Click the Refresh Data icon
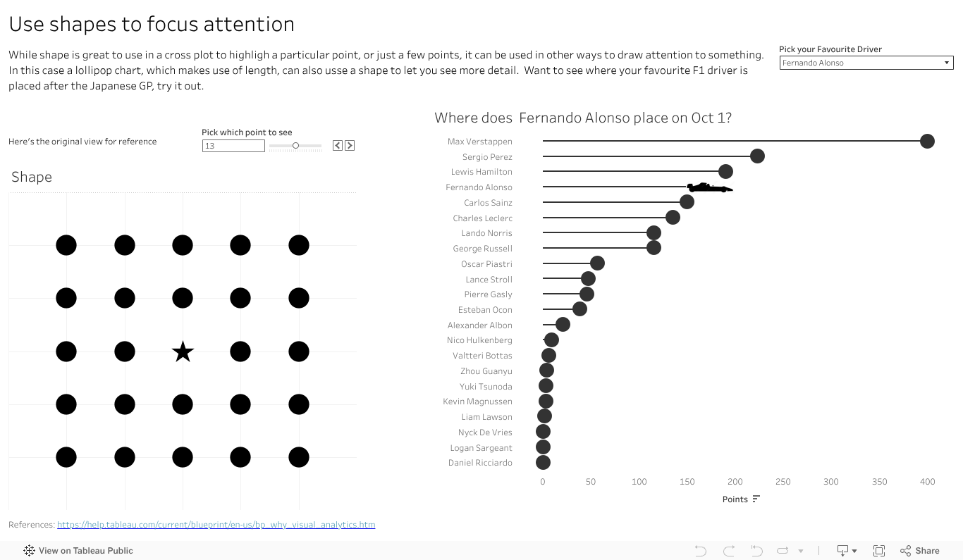 point(781,550)
